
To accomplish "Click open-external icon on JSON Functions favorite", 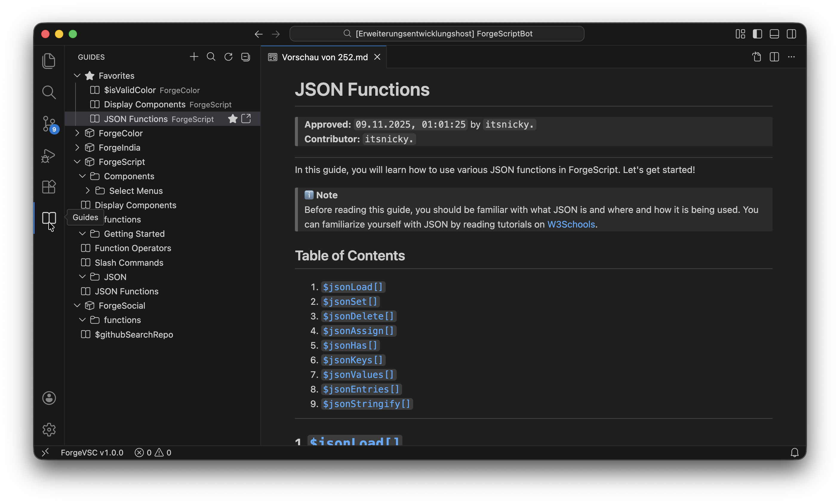I will pyautogui.click(x=246, y=118).
